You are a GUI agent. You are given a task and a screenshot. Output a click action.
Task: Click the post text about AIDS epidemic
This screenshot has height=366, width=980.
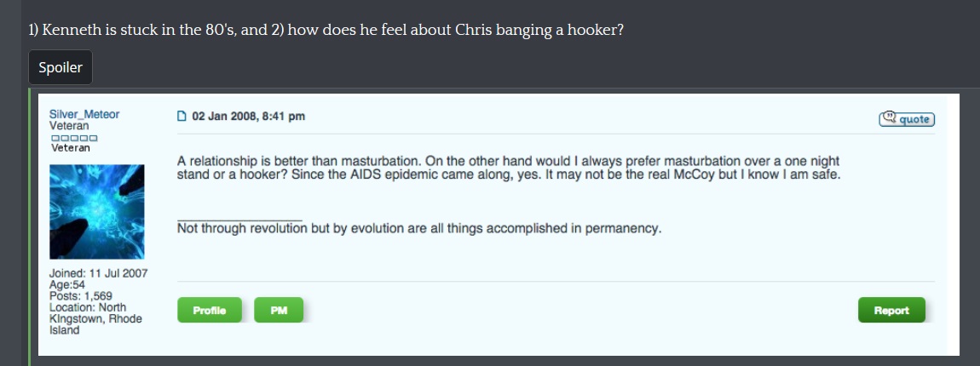[x=509, y=168]
